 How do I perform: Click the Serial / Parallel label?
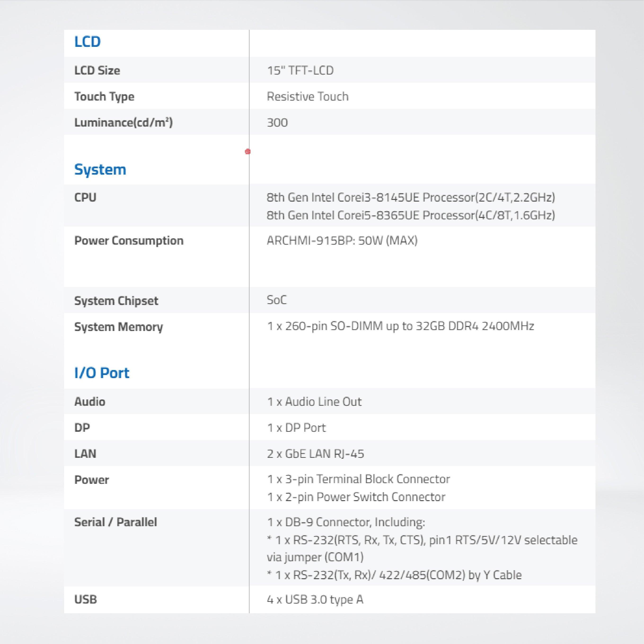click(115, 522)
